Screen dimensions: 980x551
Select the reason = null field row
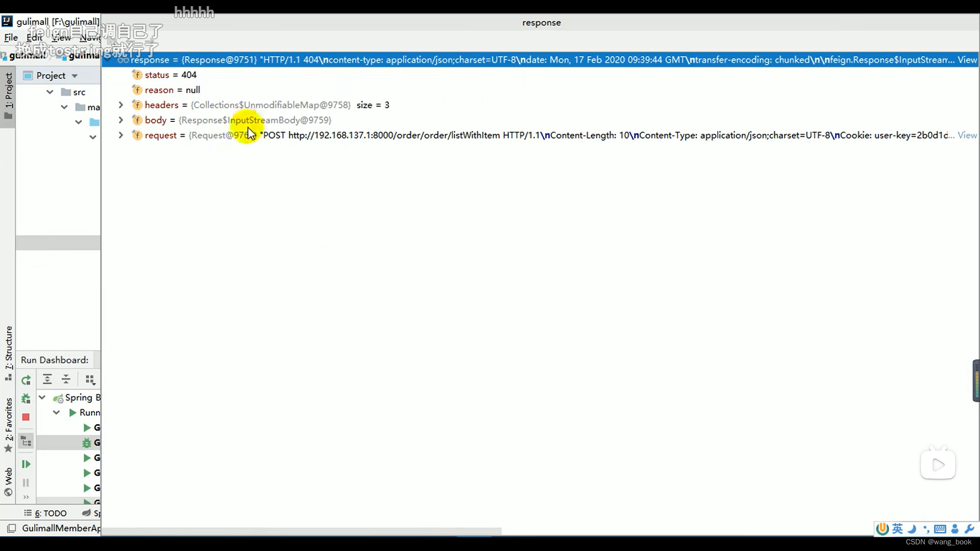540,90
